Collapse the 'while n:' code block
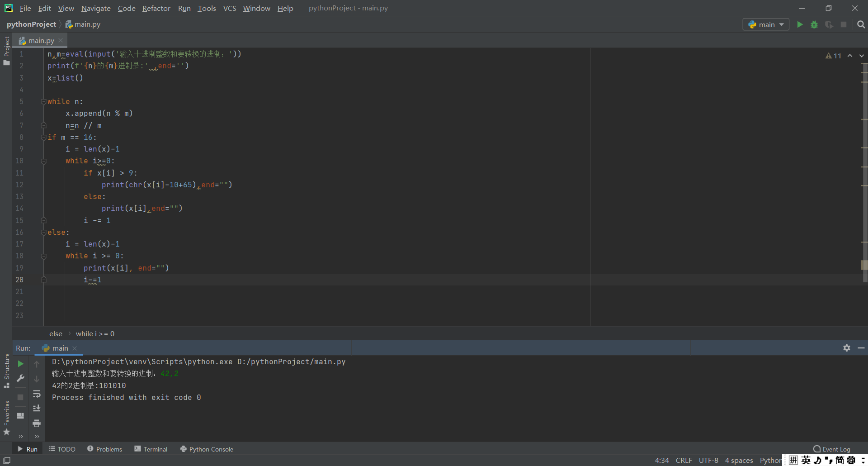 coord(44,102)
